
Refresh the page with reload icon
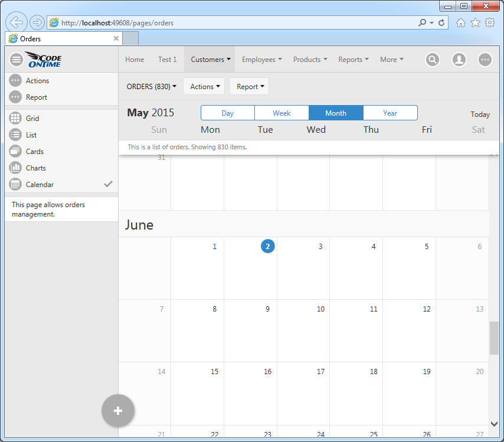coord(441,22)
